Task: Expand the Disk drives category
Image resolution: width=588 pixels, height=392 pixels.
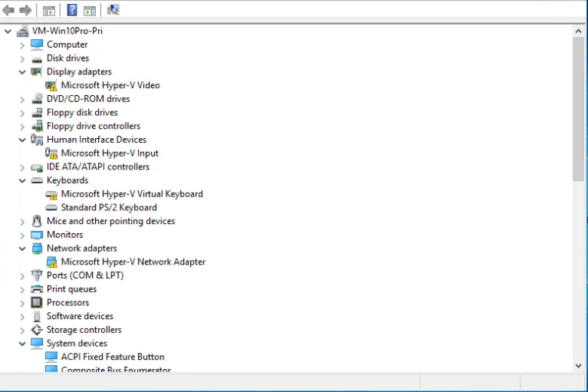Action: (x=22, y=59)
